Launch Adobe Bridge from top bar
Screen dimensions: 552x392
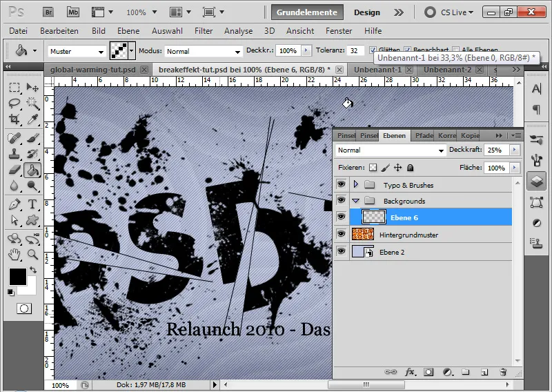[x=48, y=12]
